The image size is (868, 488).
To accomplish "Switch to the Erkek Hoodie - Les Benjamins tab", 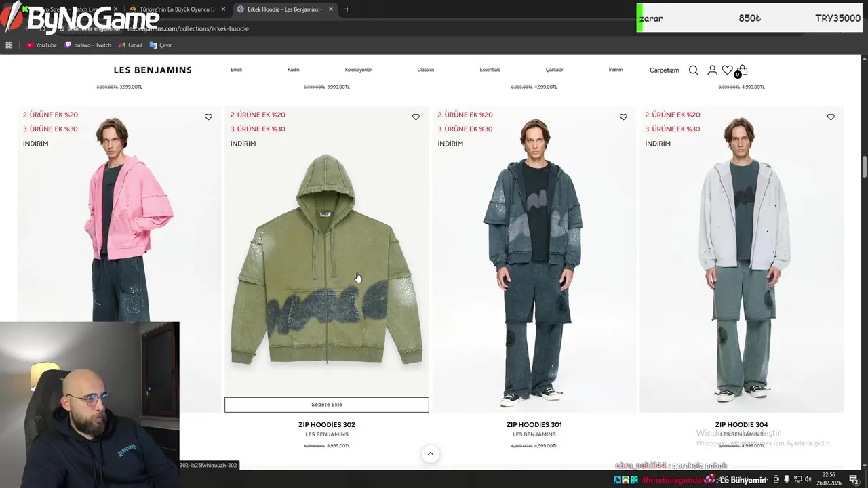I will point(283,9).
